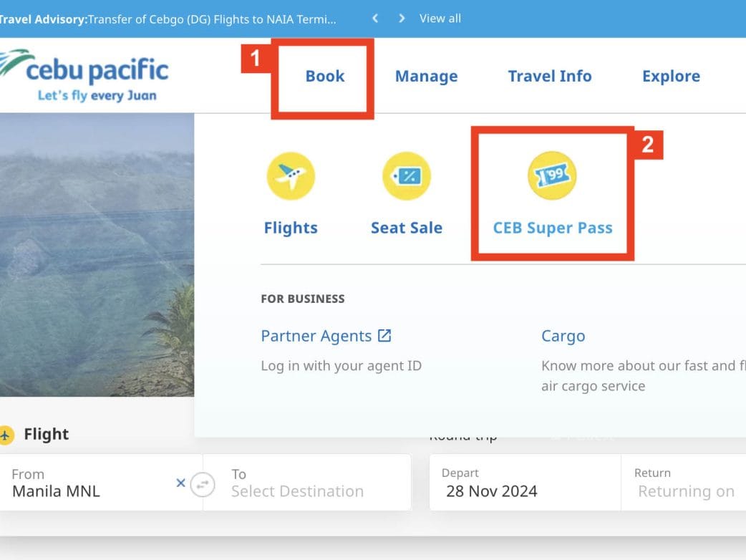Open the Explore menu

pos(671,77)
